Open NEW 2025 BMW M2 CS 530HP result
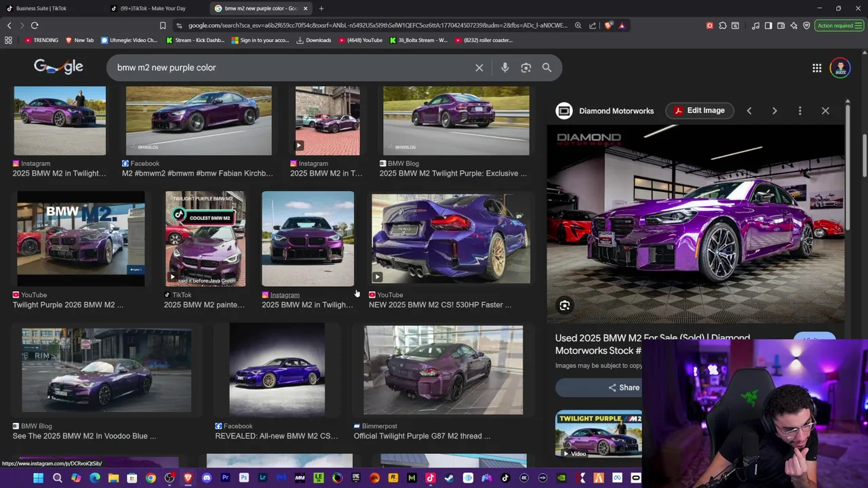868x488 pixels. tap(451, 239)
